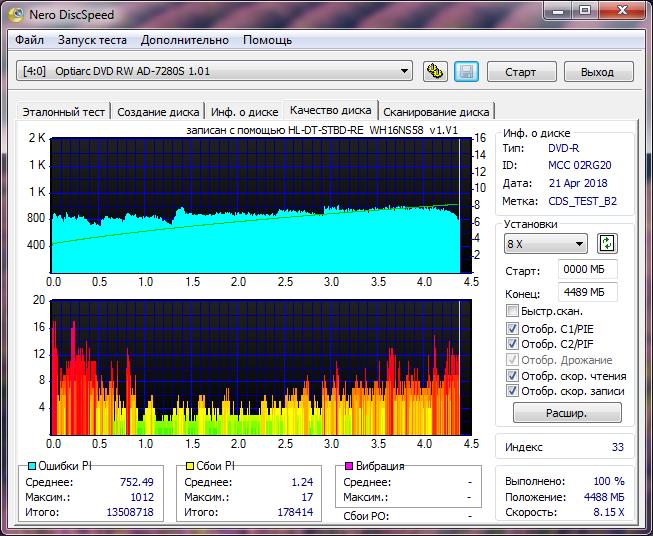Image resolution: width=653 pixels, height=536 pixels.
Task: Switch to the Инф. о диске tab
Action: [x=245, y=112]
